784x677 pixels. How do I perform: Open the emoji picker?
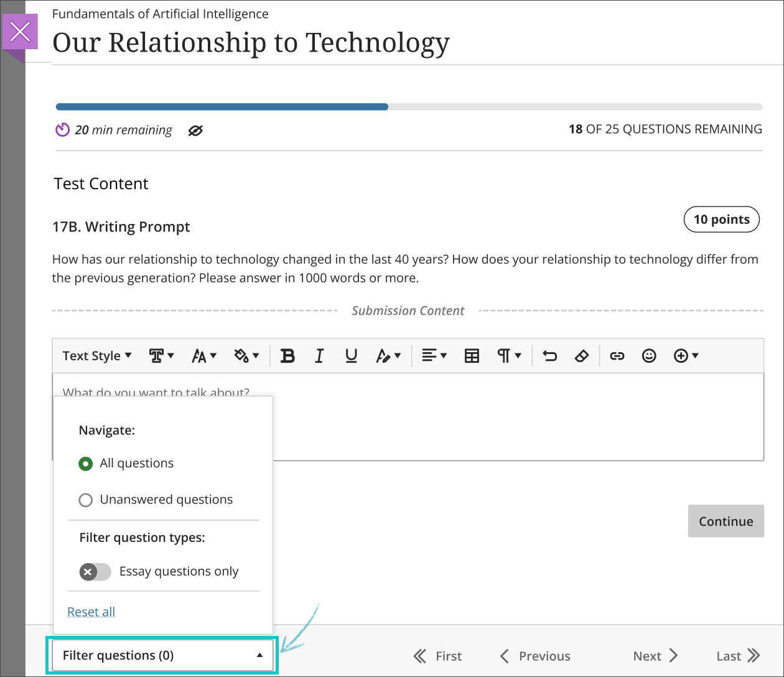649,355
